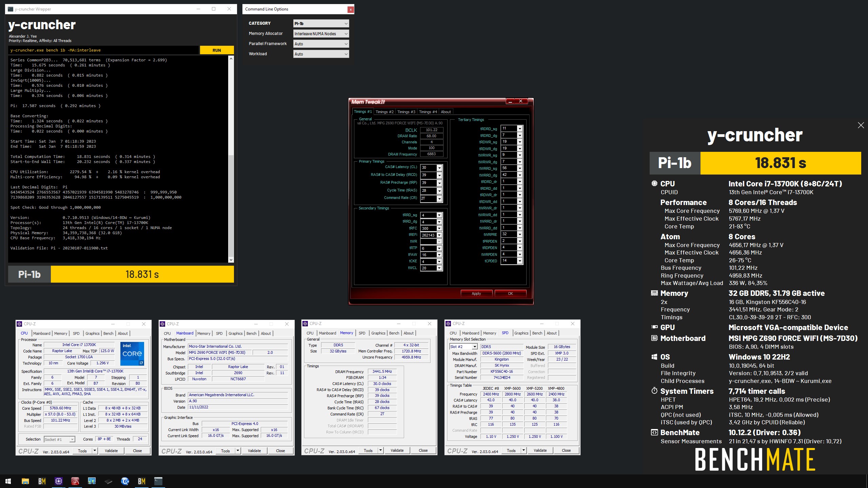Viewport: 868px width, 488px height.
Task: Expand the Command Rate (CR) dropdown
Action: click(439, 199)
